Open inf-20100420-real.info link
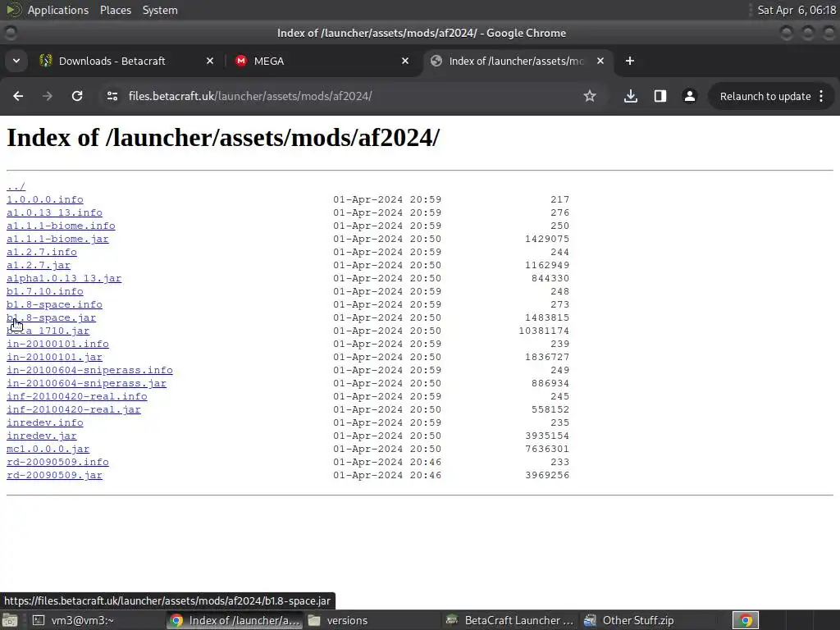 (x=76, y=396)
